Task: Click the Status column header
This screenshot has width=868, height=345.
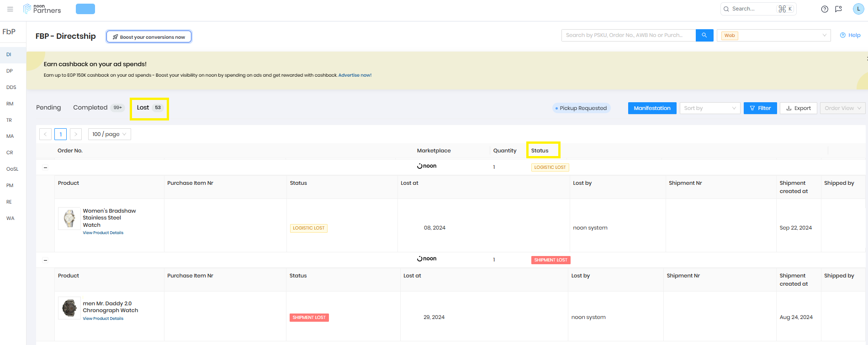Action: [x=540, y=151]
